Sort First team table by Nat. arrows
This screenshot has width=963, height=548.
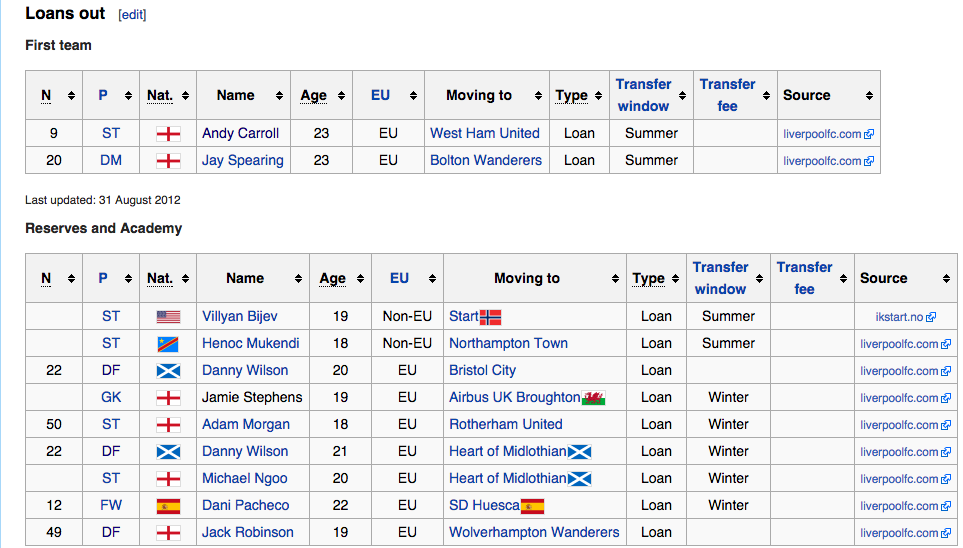tap(185, 95)
